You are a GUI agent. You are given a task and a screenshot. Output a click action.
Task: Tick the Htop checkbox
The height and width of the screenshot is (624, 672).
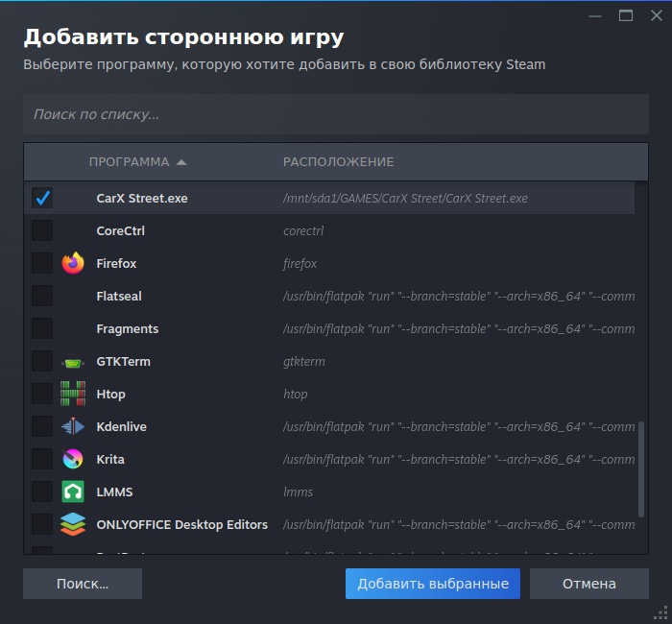(x=42, y=394)
